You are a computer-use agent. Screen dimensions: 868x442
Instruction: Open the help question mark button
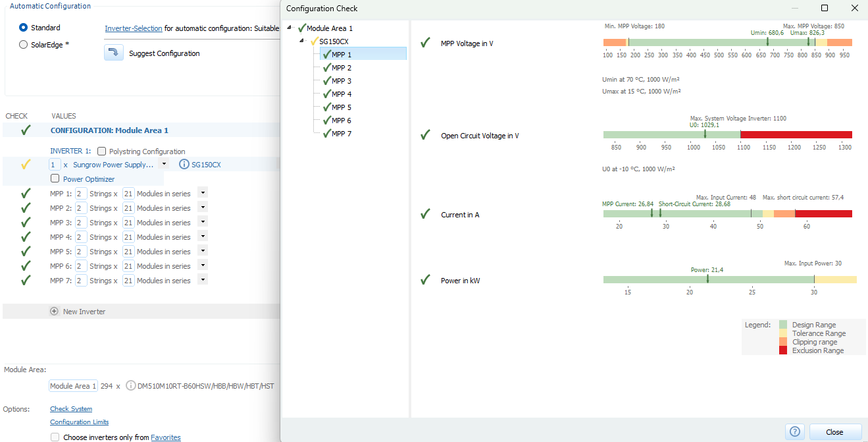click(x=795, y=432)
